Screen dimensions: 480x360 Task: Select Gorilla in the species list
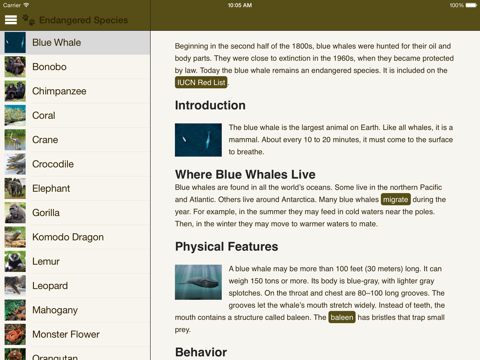pyautogui.click(x=75, y=213)
